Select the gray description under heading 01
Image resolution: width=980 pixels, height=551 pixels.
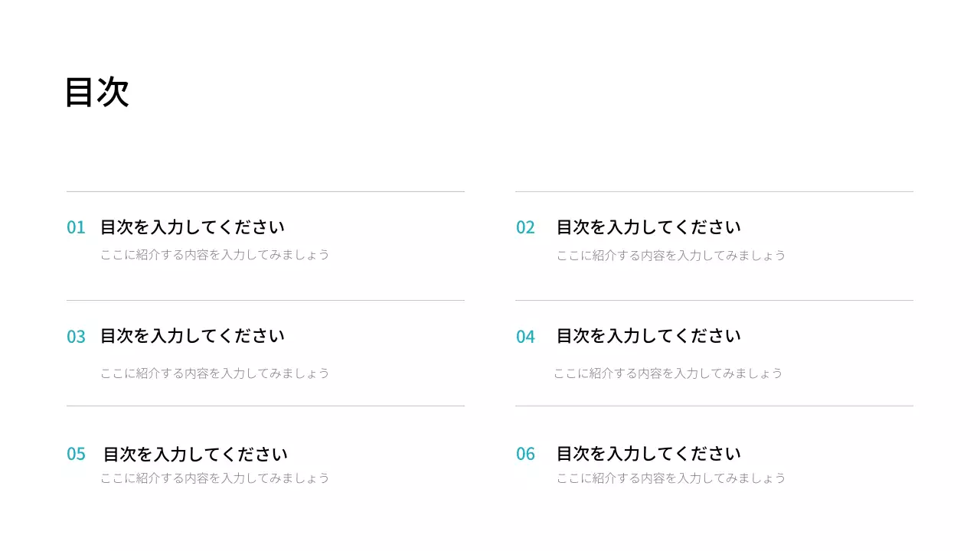pyautogui.click(x=214, y=255)
